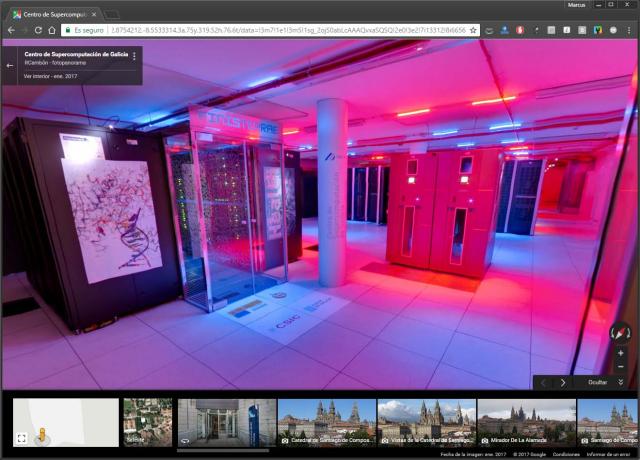
Task: Show next photos with the right arrow
Action: click(x=563, y=382)
